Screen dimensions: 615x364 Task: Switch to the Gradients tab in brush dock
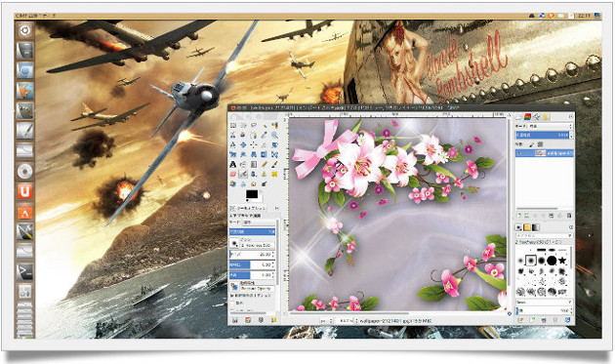(x=535, y=227)
